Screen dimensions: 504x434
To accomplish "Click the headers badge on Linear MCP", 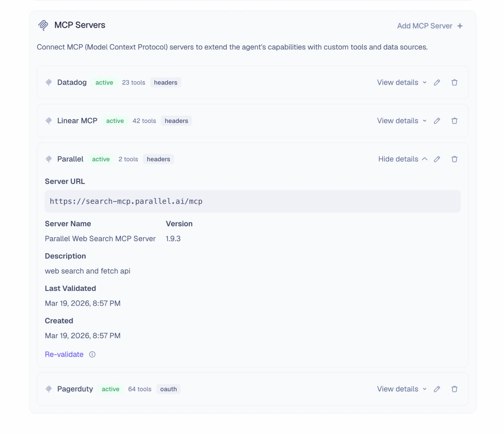I will pyautogui.click(x=176, y=121).
